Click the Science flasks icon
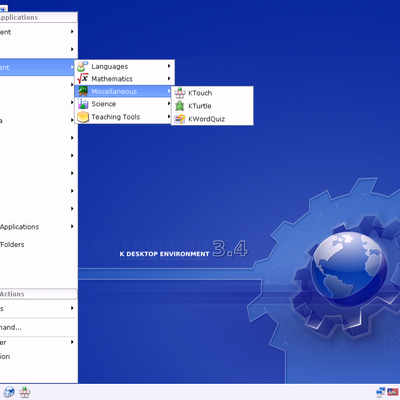 [82, 104]
